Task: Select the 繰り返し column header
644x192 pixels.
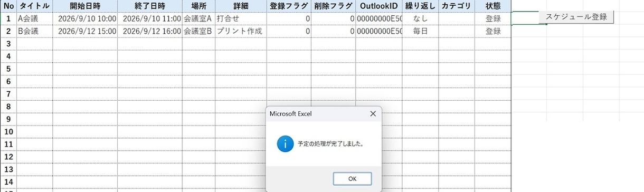Action: 420,6
